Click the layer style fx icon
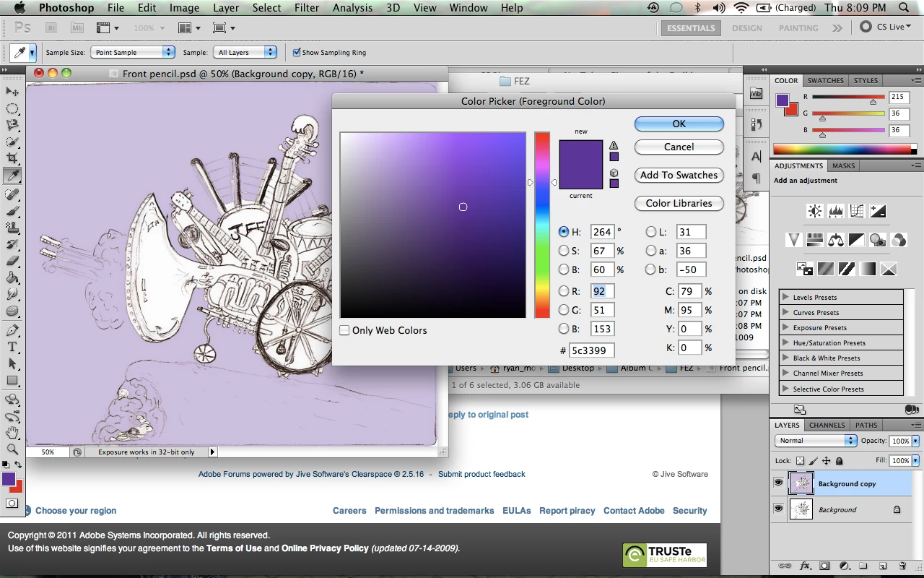924x578 pixels. coord(806,566)
